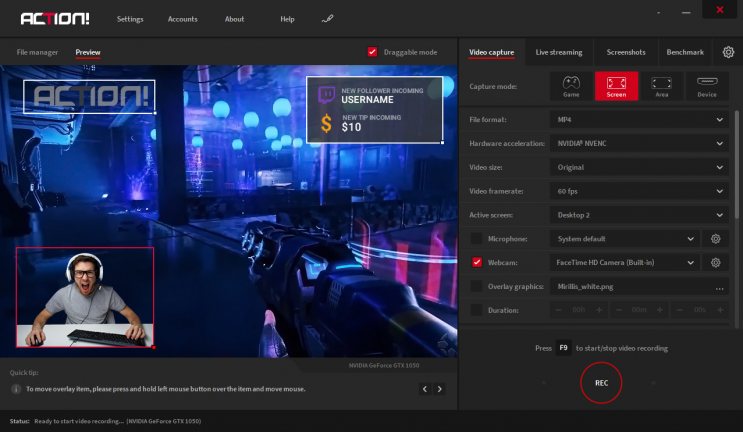Open Active screen Desktop 2 dropdown
Screen dimensions: 743x432
click(639, 215)
